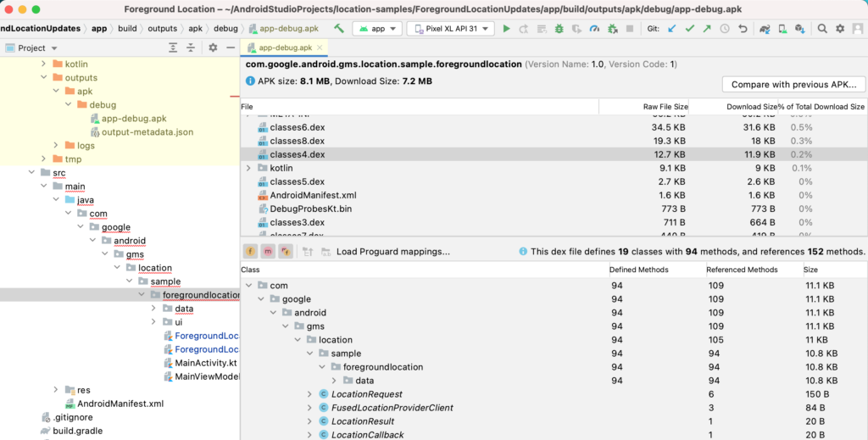
Task: Expand the data package in Project tree
Action: [x=153, y=309]
